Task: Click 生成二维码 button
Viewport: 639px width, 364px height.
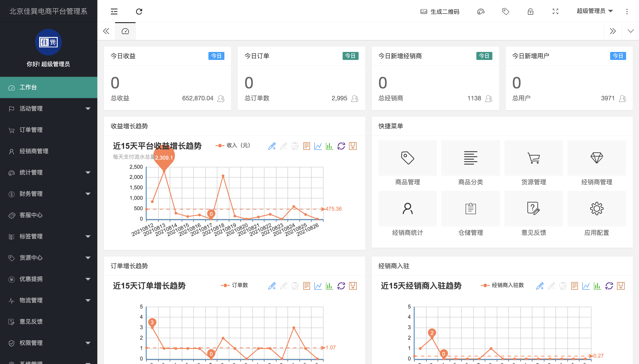Action: [440, 12]
